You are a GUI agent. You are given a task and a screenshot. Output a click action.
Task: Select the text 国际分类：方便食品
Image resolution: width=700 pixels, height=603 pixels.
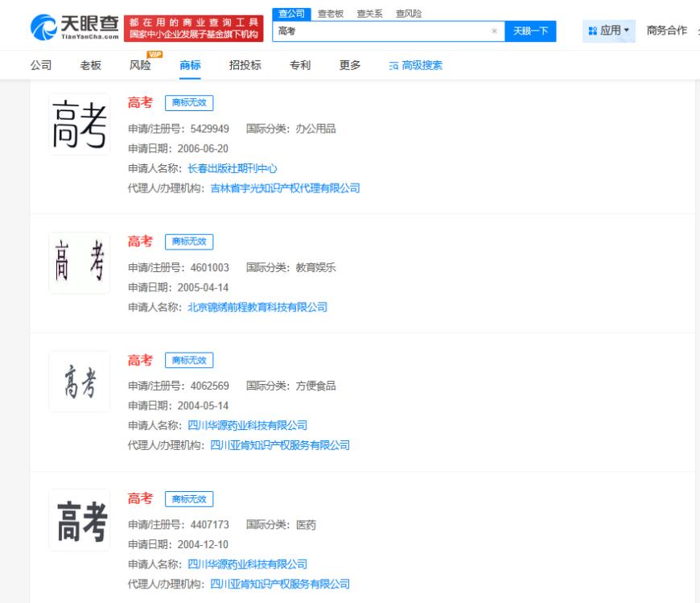290,386
